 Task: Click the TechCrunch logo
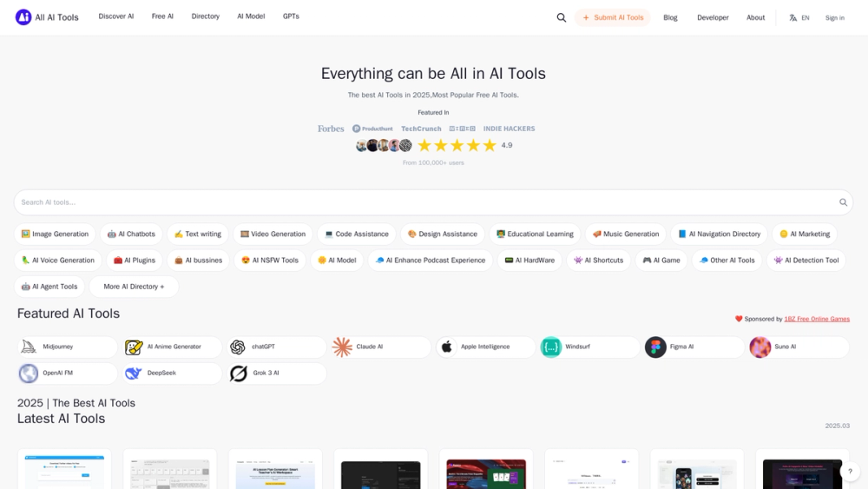point(421,129)
